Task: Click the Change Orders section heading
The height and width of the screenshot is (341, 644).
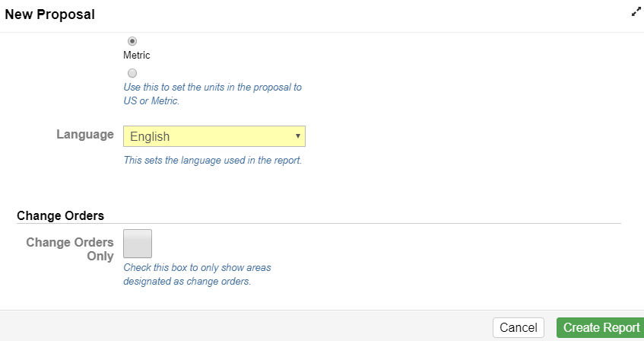Action: click(60, 215)
